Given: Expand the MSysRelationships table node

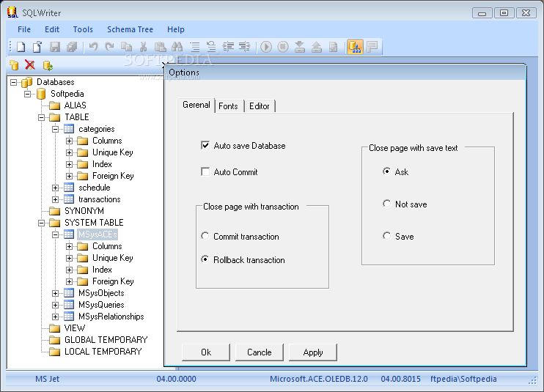Looking at the screenshot, I should coord(55,317).
